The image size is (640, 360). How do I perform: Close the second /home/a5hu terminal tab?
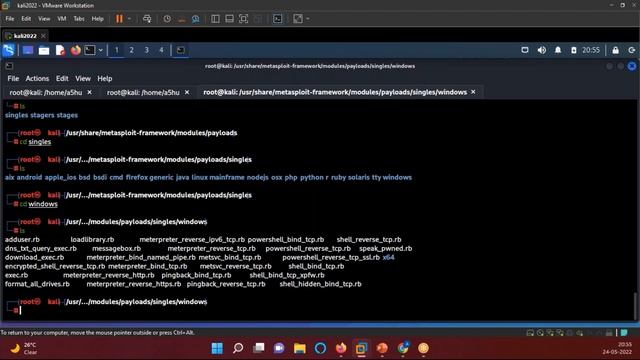pyautogui.click(x=187, y=93)
